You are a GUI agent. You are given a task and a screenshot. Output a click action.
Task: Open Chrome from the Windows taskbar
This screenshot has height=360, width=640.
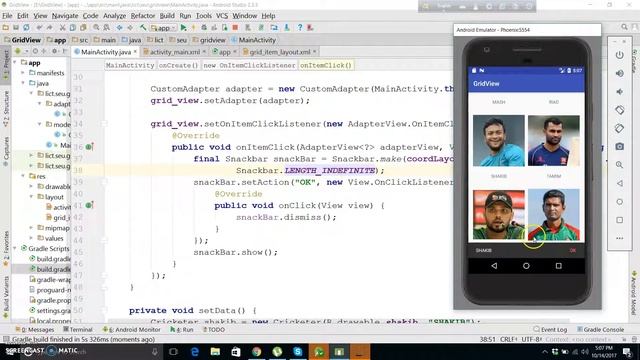coord(257,351)
